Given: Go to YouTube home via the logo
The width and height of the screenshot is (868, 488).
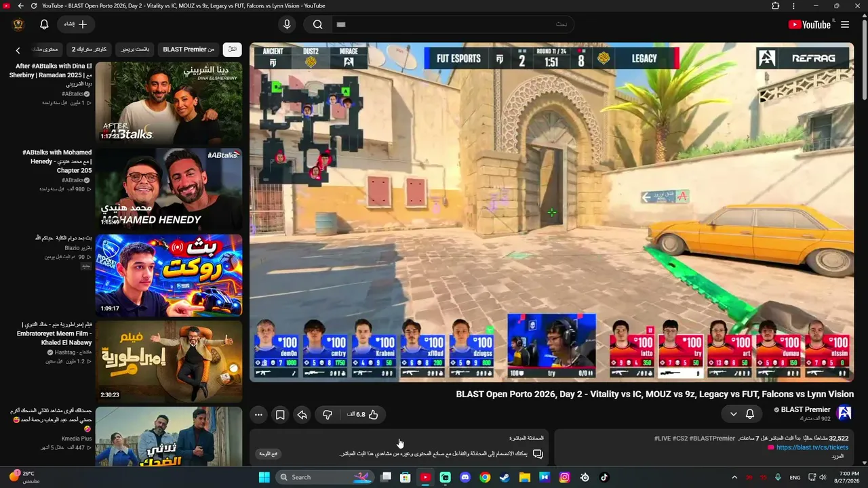Looking at the screenshot, I should coord(810,24).
